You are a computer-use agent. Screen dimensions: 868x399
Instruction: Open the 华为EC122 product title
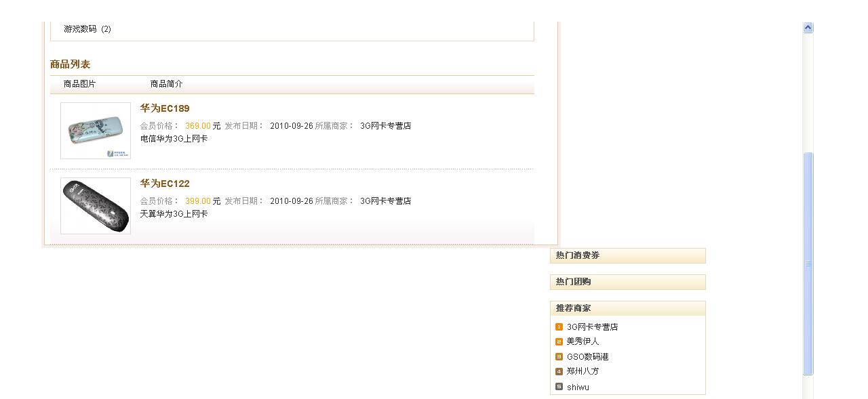pos(165,184)
